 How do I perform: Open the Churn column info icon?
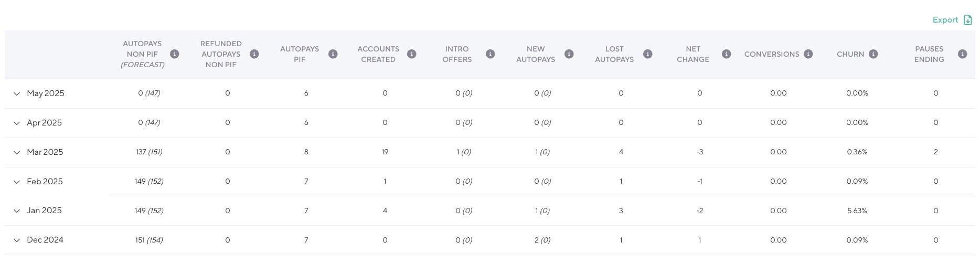coord(873,54)
